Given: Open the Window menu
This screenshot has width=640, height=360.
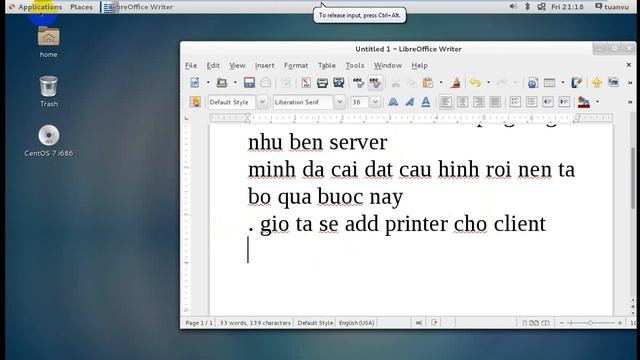Looking at the screenshot, I should 388,65.
